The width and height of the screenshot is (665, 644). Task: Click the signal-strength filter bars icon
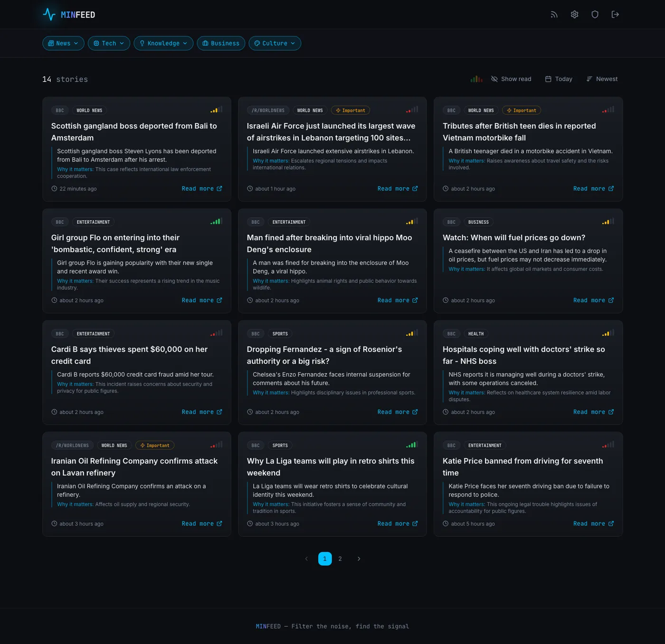[476, 79]
